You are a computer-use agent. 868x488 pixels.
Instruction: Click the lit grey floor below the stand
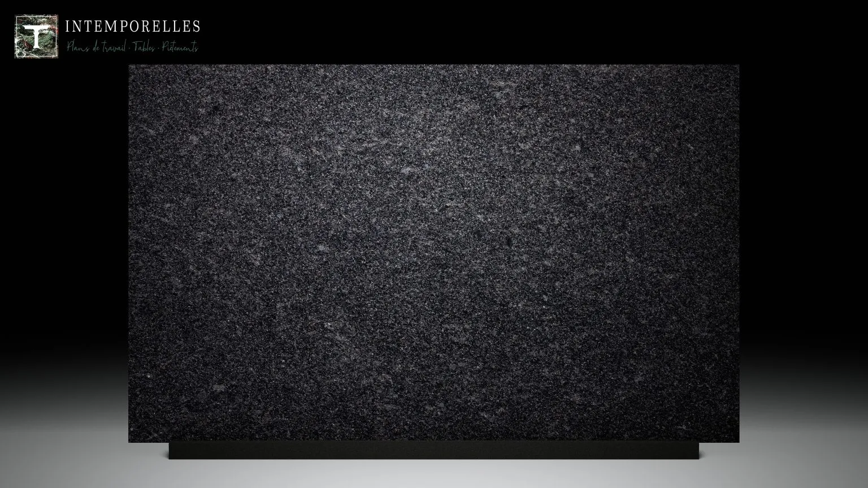tap(433, 473)
